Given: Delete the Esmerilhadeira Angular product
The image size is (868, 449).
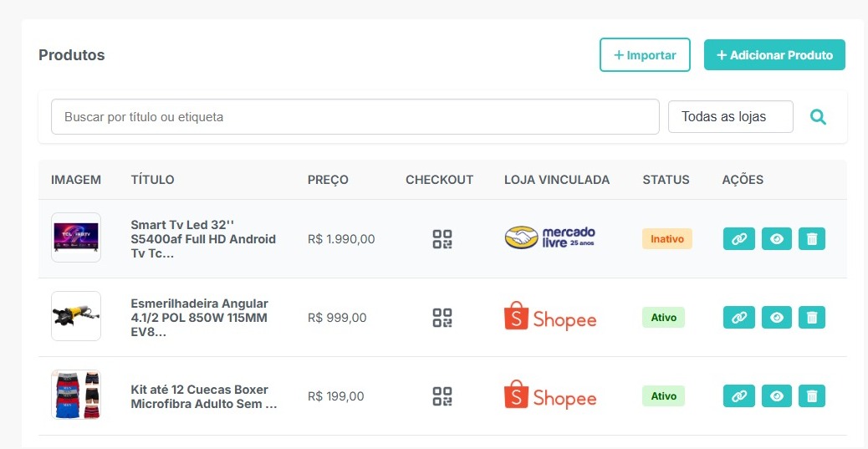Looking at the screenshot, I should click(x=811, y=318).
